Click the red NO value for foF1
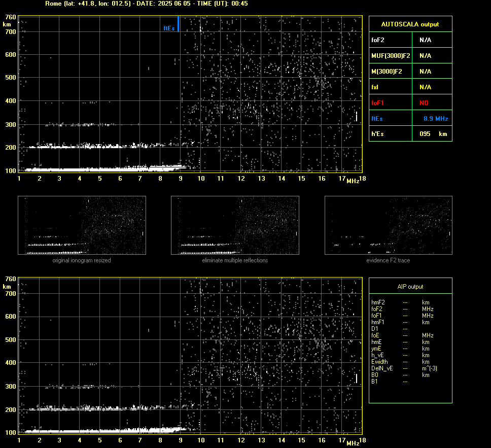This screenshot has width=491, height=448. click(x=424, y=103)
